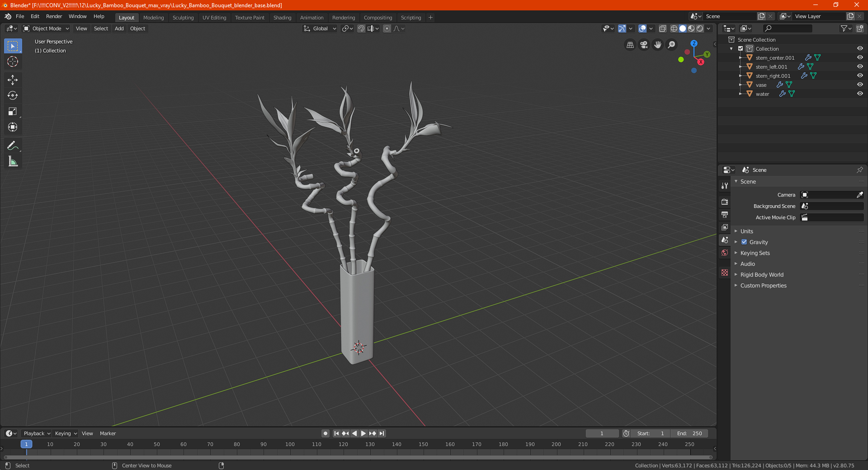This screenshot has height=470, width=868.
Task: Open the Tool properties tab
Action: pyautogui.click(x=725, y=185)
